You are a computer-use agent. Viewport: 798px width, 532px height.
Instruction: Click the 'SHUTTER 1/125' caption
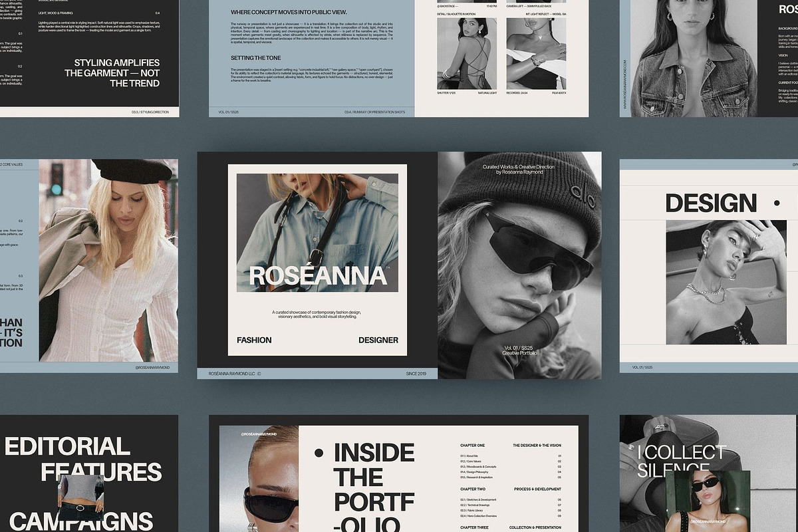(448, 94)
